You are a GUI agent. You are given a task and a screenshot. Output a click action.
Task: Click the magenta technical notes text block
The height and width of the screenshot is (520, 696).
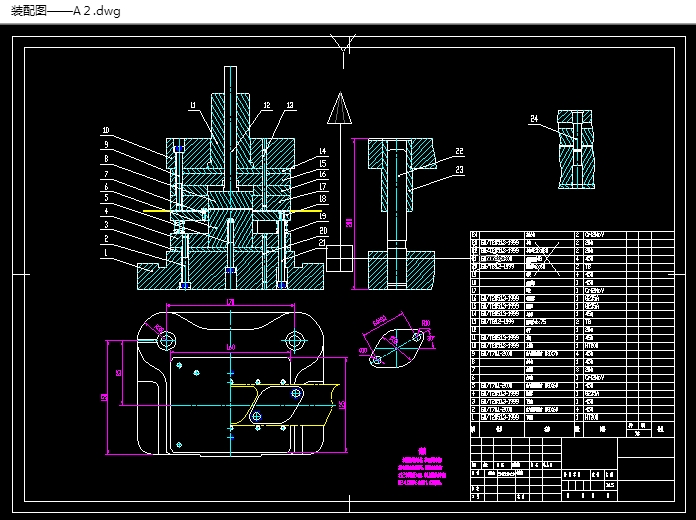click(420, 468)
